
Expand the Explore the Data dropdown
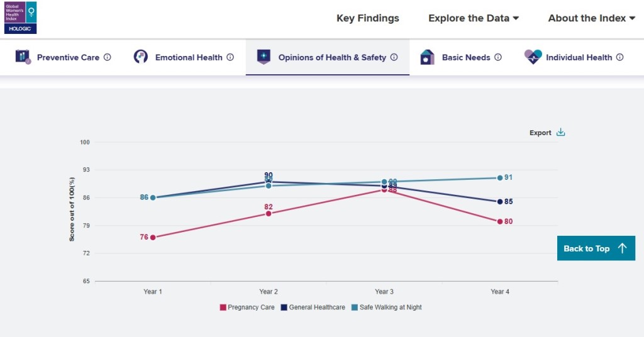coord(474,18)
